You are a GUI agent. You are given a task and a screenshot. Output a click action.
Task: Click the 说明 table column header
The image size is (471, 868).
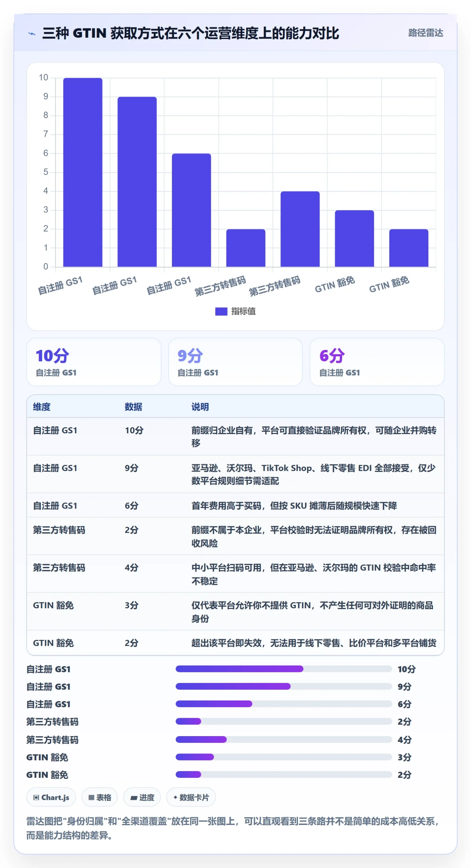click(x=200, y=407)
